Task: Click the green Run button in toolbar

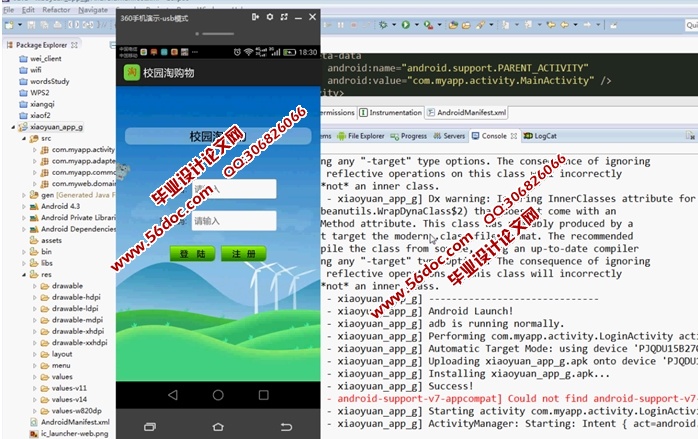Action: 406,25
